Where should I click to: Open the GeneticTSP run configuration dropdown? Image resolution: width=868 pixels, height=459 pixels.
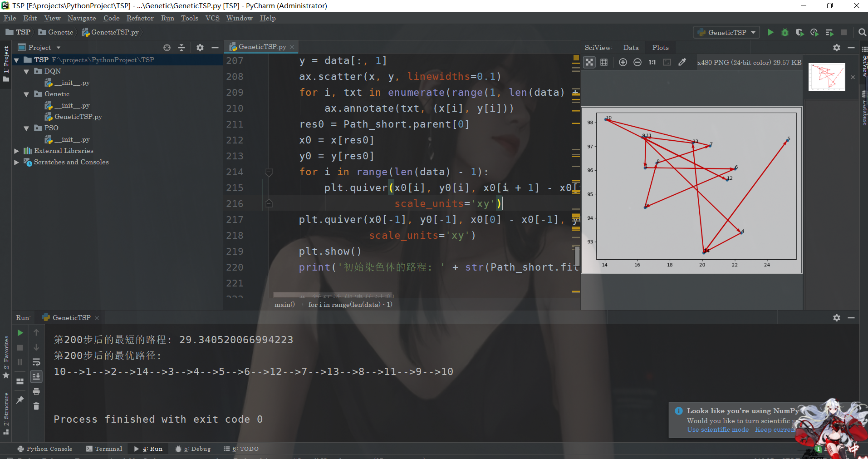point(727,32)
